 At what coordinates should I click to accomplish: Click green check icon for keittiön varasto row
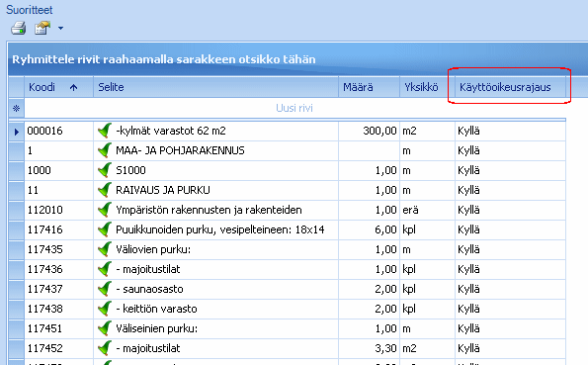pyautogui.click(x=105, y=309)
